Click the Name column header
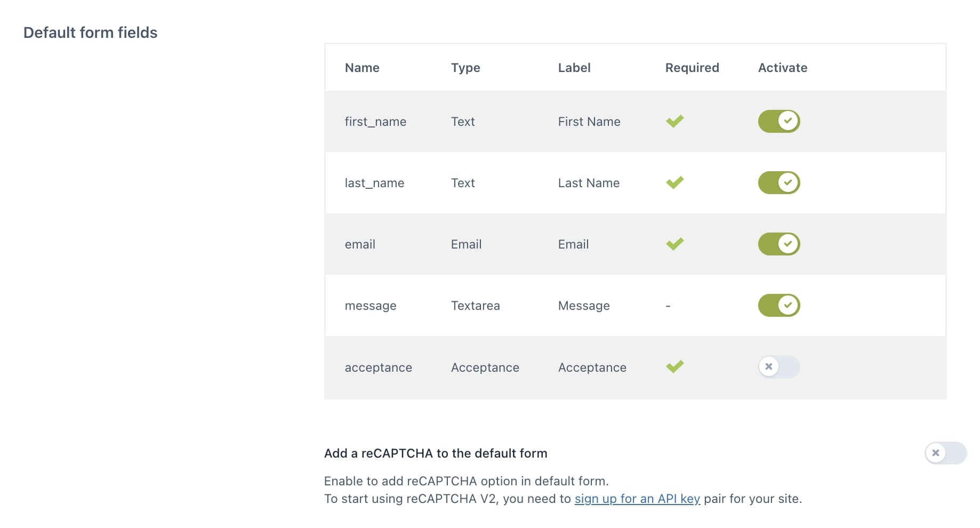Image resolution: width=980 pixels, height=528 pixels. tap(362, 68)
